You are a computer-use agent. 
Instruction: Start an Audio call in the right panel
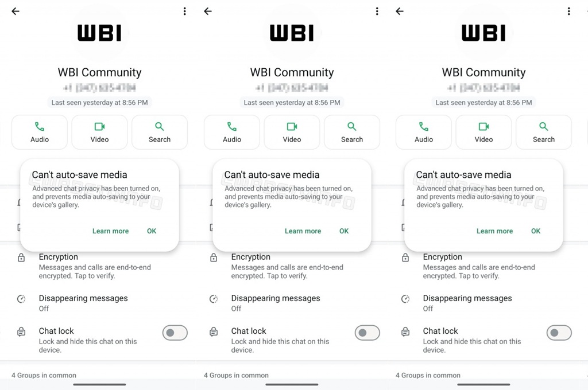(x=424, y=132)
